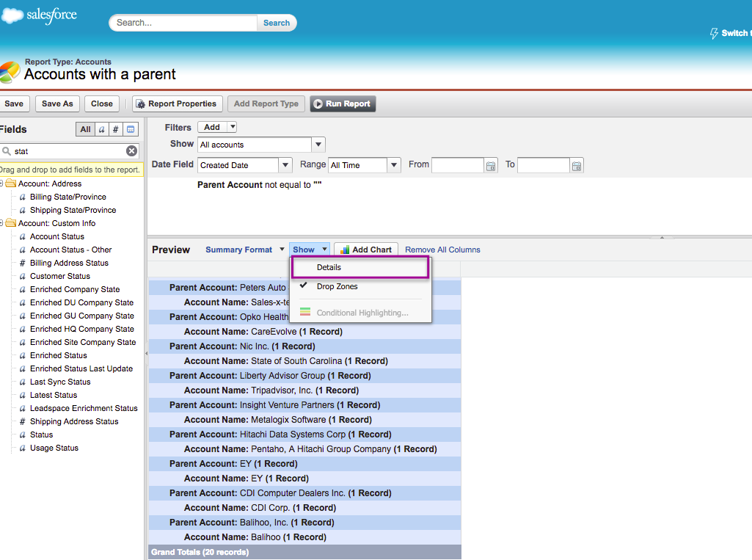Select the Shipping State/Province field
This screenshot has width=752, height=560.
[x=73, y=210]
